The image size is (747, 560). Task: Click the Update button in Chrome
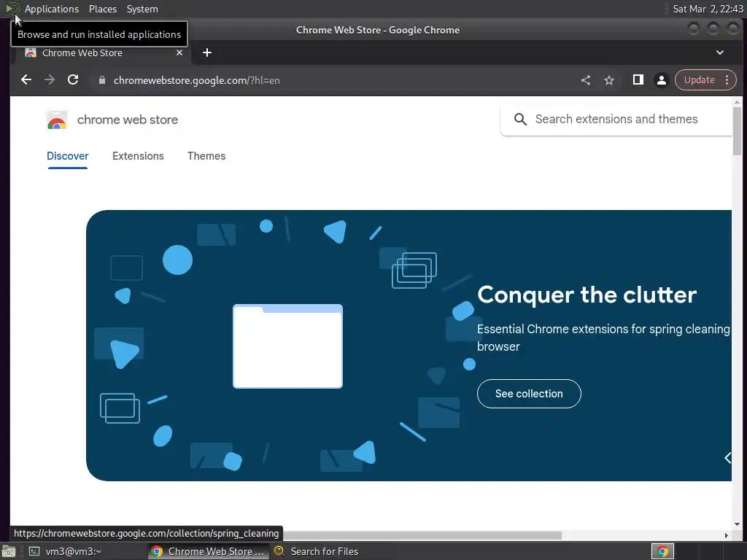tap(699, 80)
